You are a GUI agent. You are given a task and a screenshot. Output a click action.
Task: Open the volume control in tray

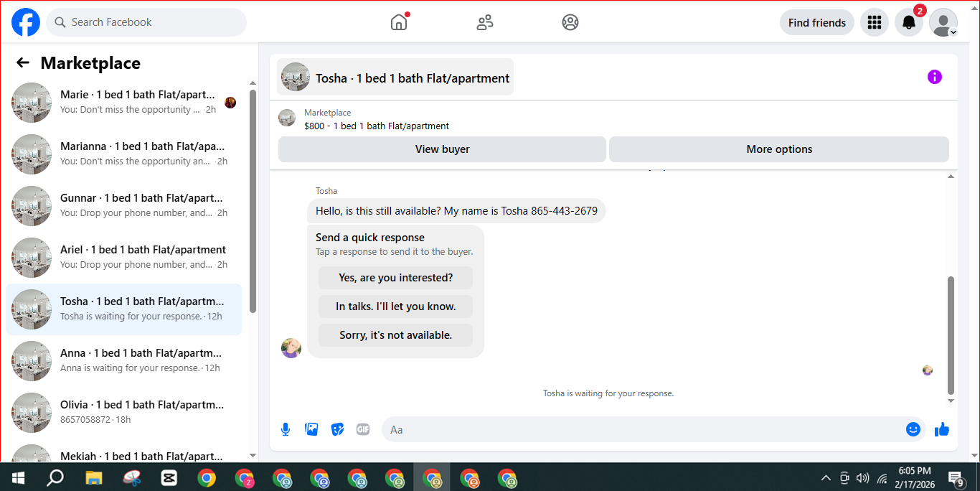point(863,477)
